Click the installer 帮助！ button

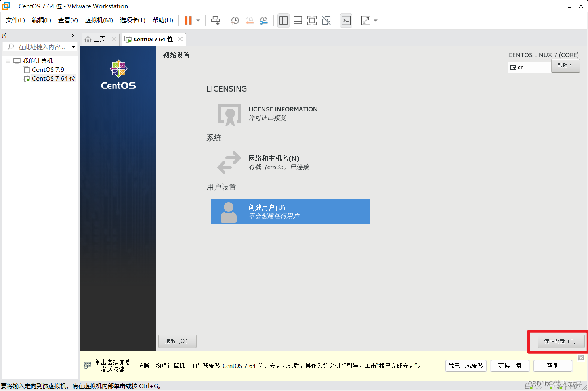(x=565, y=66)
